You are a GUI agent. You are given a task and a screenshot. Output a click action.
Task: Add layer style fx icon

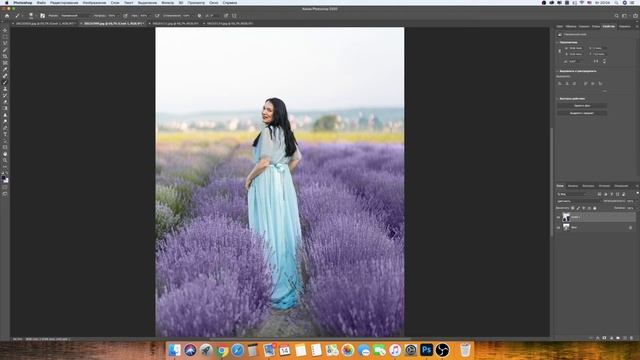coord(598,338)
